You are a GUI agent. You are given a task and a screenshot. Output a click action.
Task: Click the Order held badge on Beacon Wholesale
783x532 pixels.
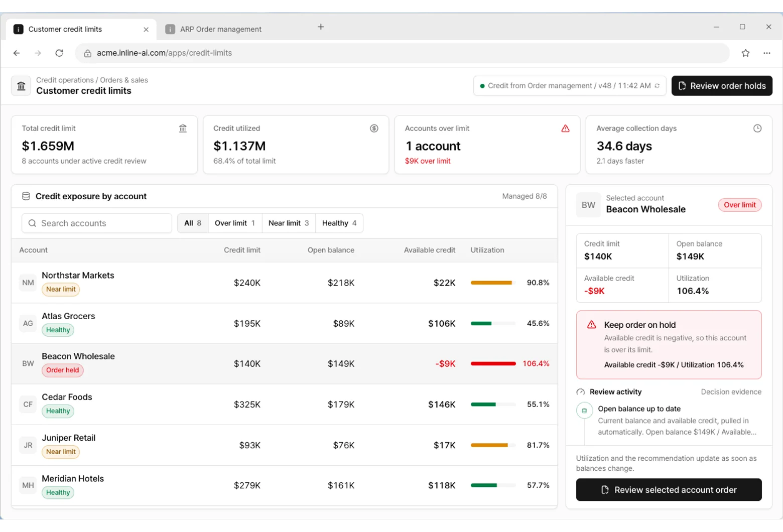[x=63, y=370]
